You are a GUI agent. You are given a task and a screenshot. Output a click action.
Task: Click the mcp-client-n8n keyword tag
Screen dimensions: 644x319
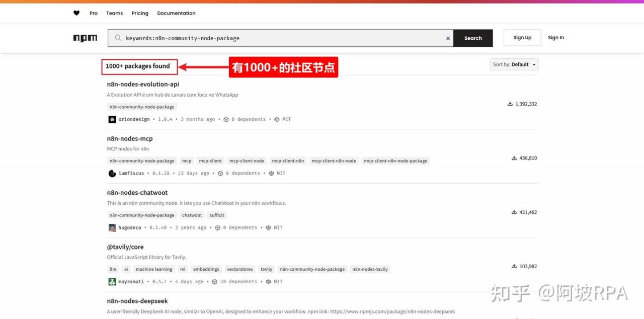click(x=288, y=161)
